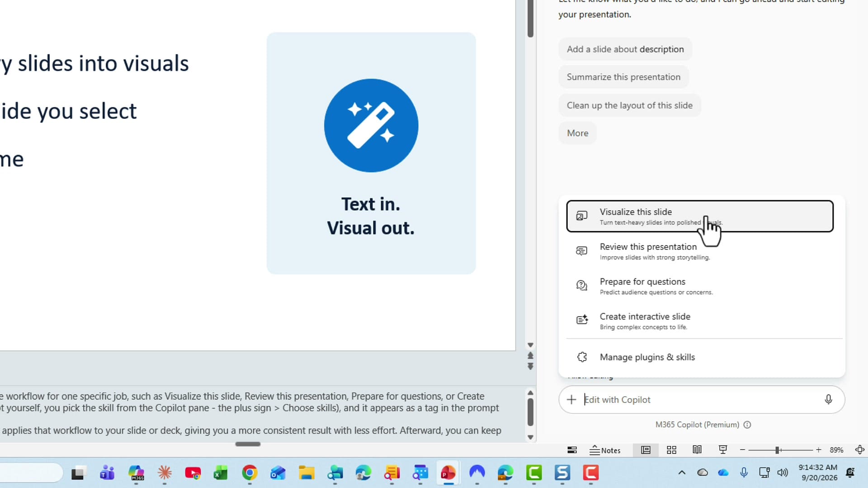Open Outlook from the taskbar
Screen dimensions: 868x488
(278, 473)
